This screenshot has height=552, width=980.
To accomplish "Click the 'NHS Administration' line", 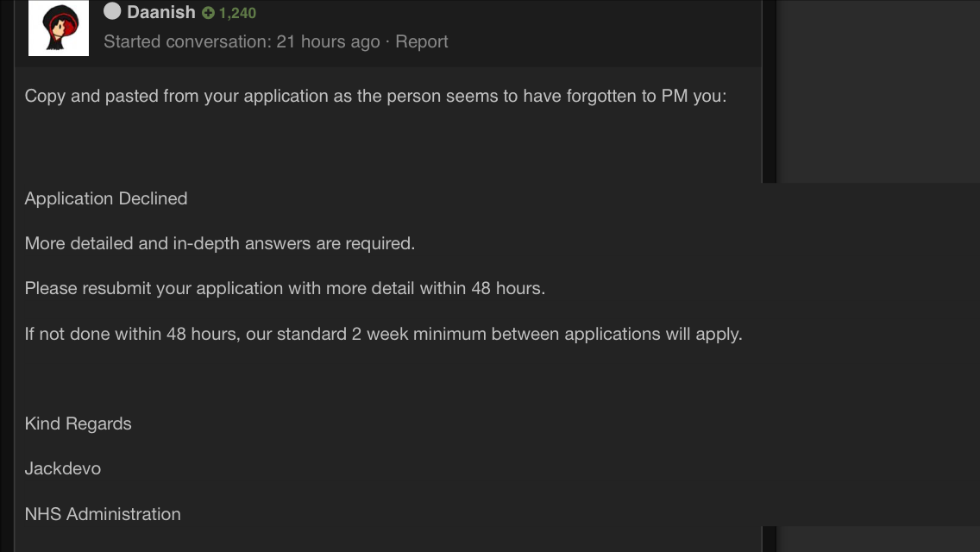I will (x=104, y=515).
